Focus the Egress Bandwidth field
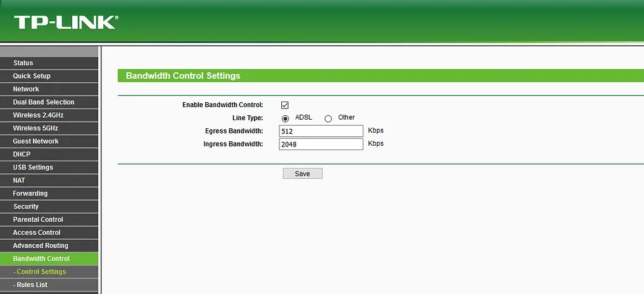This screenshot has width=644, height=294. click(x=321, y=131)
